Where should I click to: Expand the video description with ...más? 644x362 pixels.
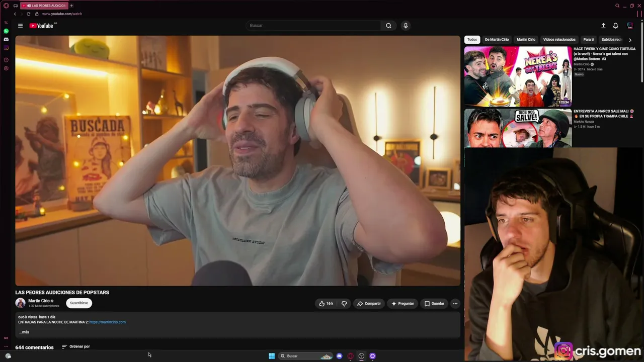24,332
